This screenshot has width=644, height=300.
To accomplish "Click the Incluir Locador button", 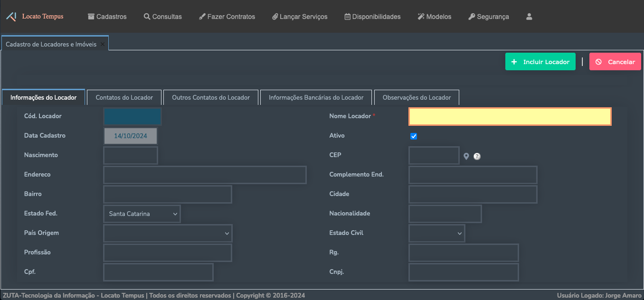I will 540,62.
